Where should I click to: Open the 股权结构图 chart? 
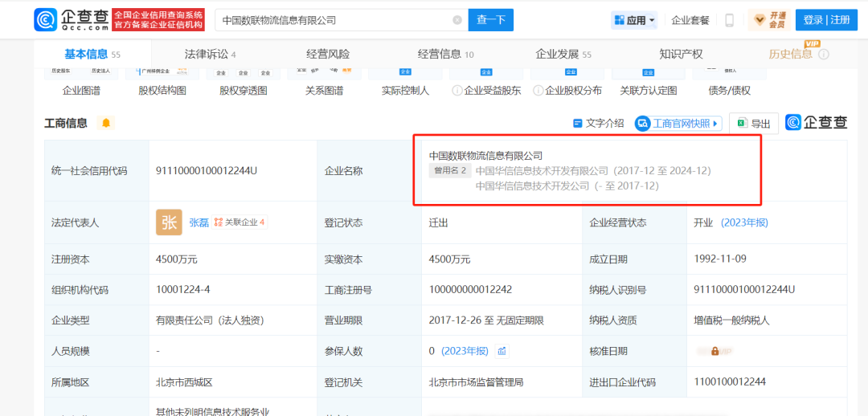[x=162, y=82]
